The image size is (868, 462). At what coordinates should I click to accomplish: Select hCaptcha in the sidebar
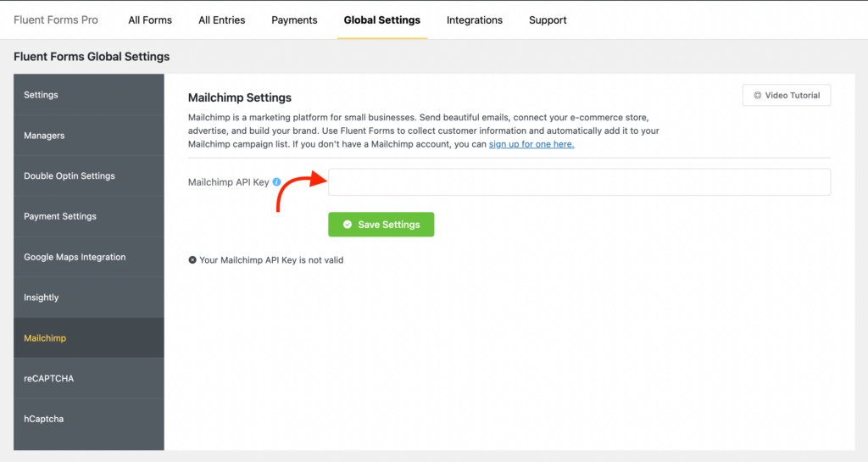[88, 419]
